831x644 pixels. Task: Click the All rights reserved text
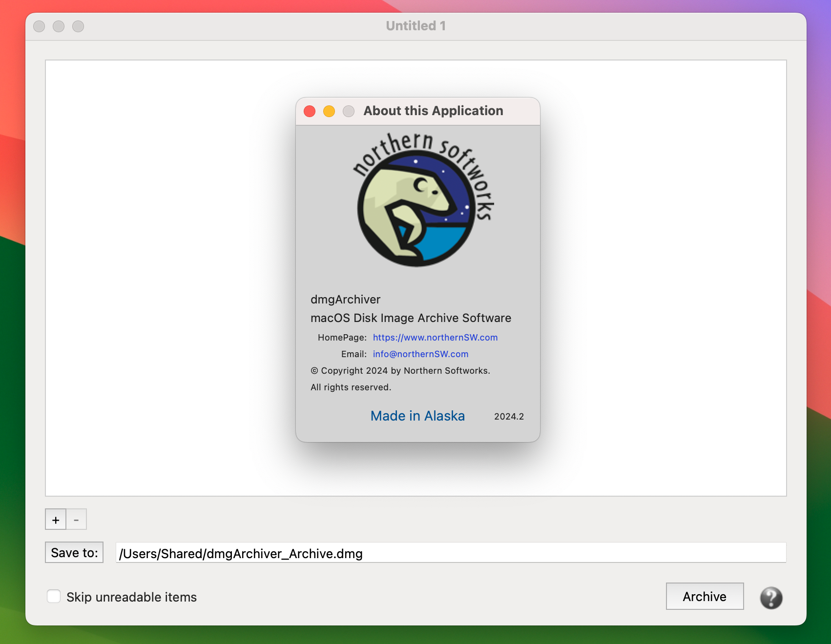point(351,387)
